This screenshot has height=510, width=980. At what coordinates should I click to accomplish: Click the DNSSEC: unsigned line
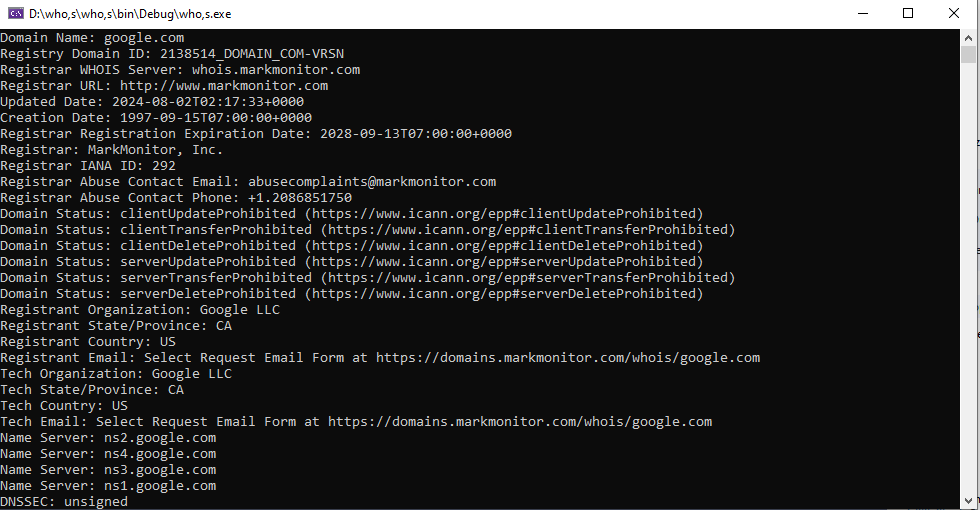pyautogui.click(x=64, y=502)
